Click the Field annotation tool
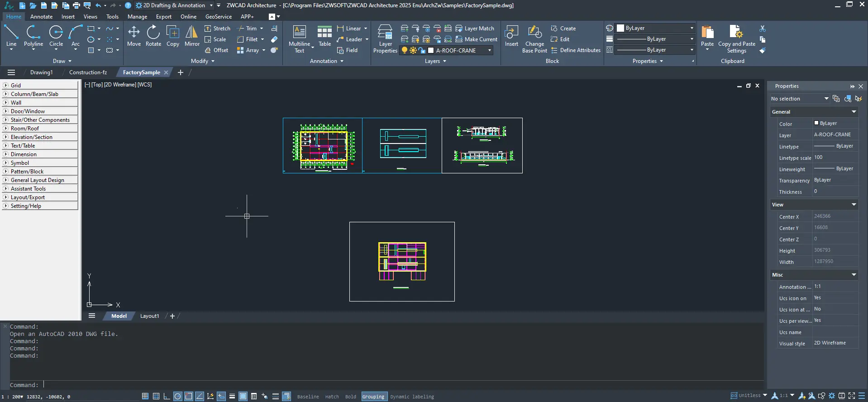868x402 pixels. (x=347, y=50)
